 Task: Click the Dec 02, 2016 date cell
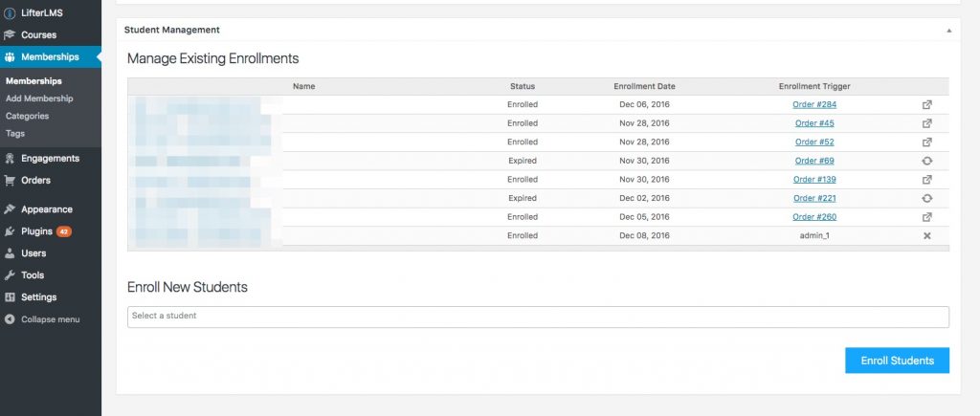point(644,199)
